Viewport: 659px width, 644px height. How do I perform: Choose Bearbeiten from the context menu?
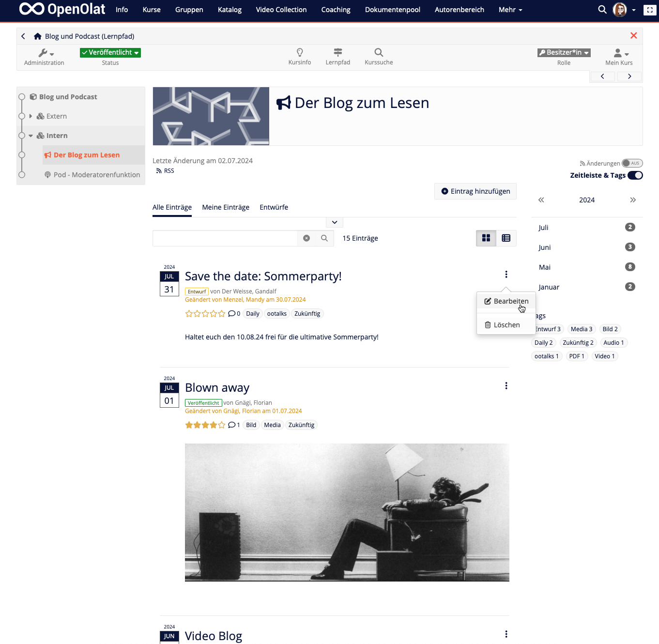[506, 301]
